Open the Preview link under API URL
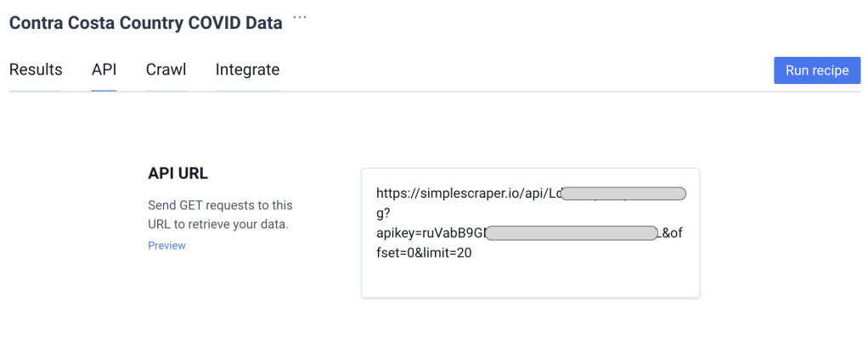Screen dimensions: 868x353 (166, 245)
